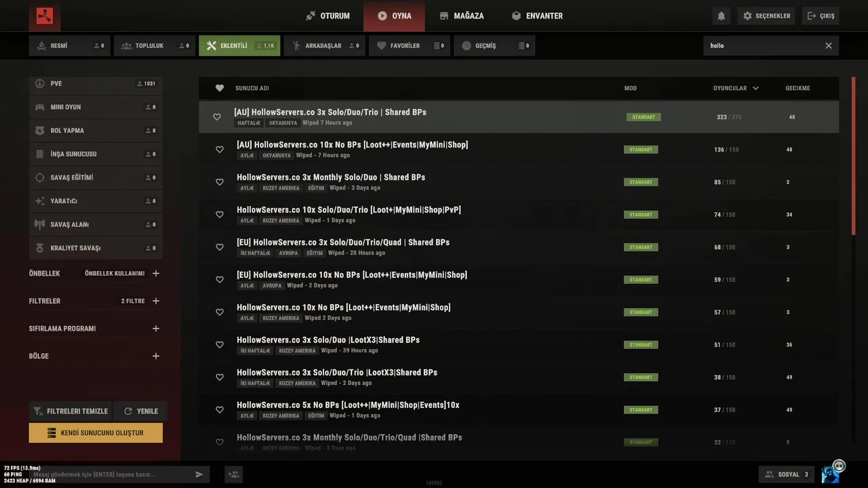Sort servers by Mod column
This screenshot has height=488, width=868.
coord(631,88)
